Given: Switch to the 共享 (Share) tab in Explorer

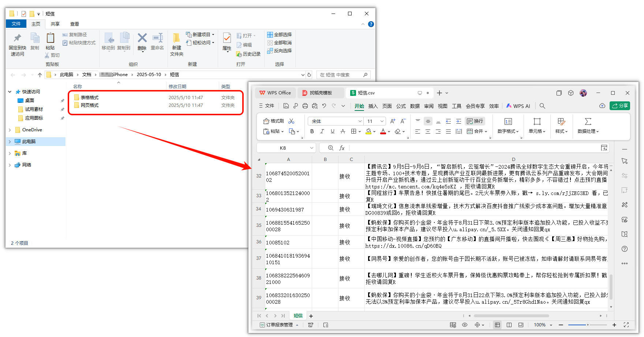Looking at the screenshot, I should point(55,24).
